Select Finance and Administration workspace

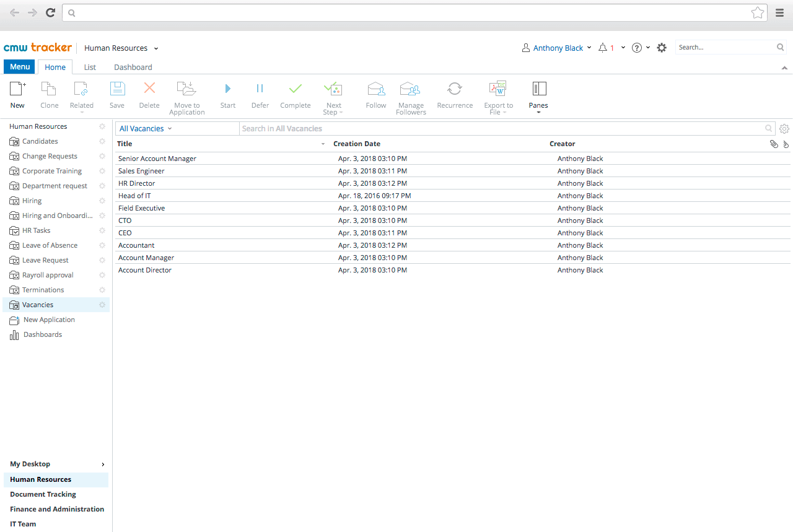pyautogui.click(x=57, y=509)
